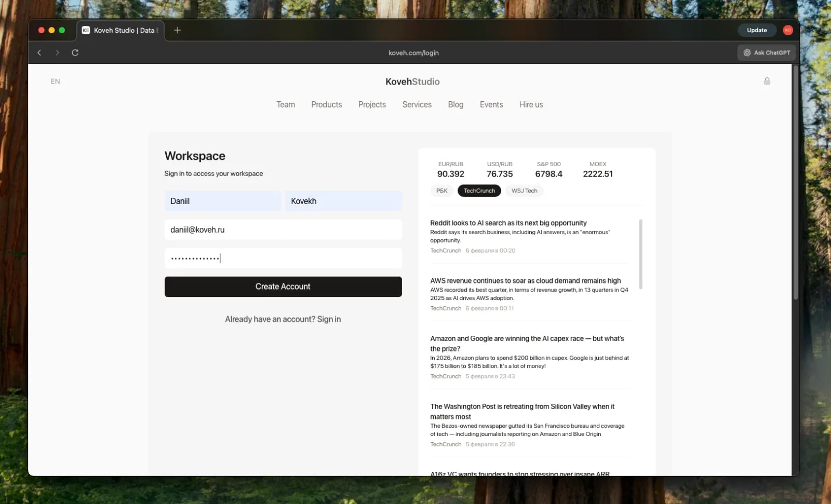The width and height of the screenshot is (831, 504).
Task: Click the Koveh Studio tab favicon
Action: click(x=86, y=30)
